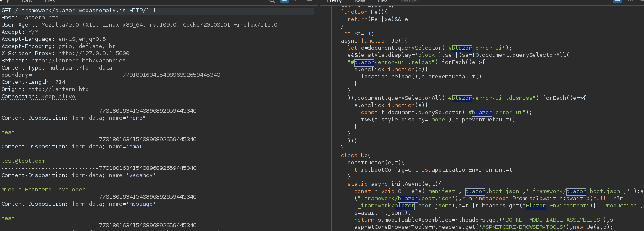This screenshot has height=231, width=644.
Task: Click the 'Content-Length: 714' header
Action: 33,82
